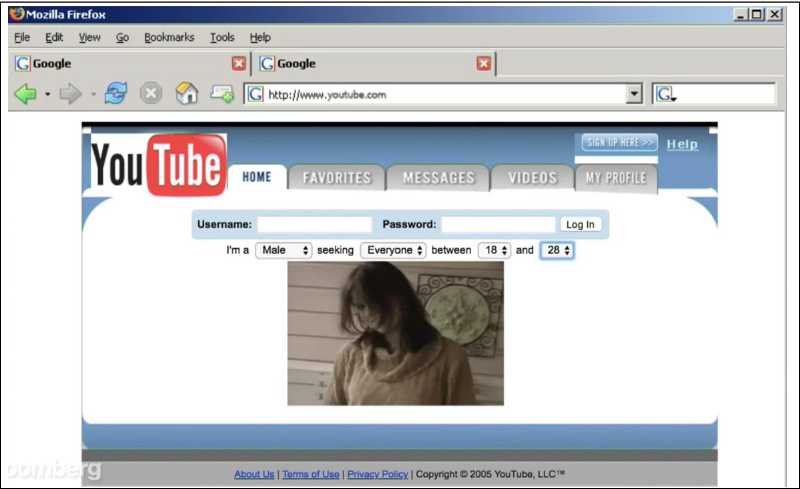Open the minimum age 18 dropdown
This screenshot has width=800, height=489.
(494, 250)
